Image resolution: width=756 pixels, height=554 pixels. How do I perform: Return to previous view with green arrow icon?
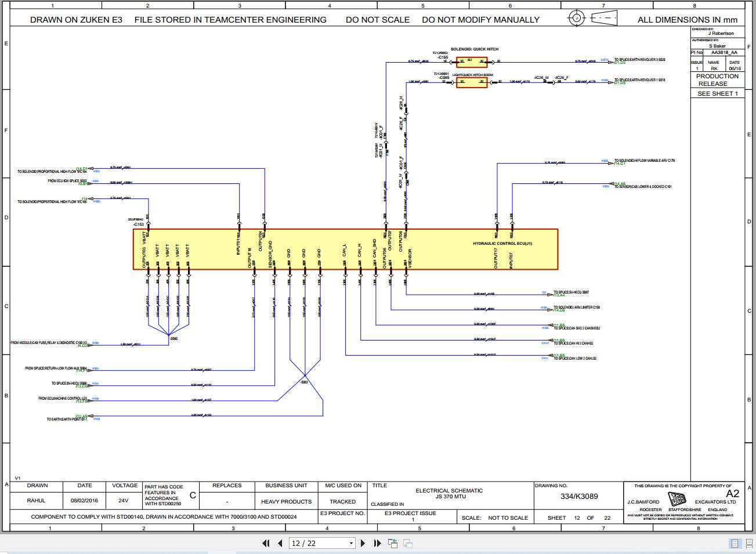tap(392, 543)
